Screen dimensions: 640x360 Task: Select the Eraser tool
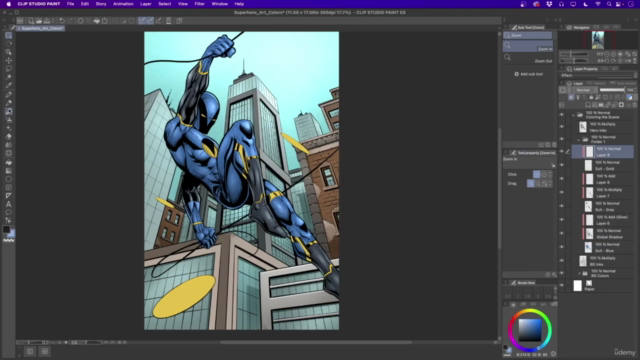coord(9,136)
